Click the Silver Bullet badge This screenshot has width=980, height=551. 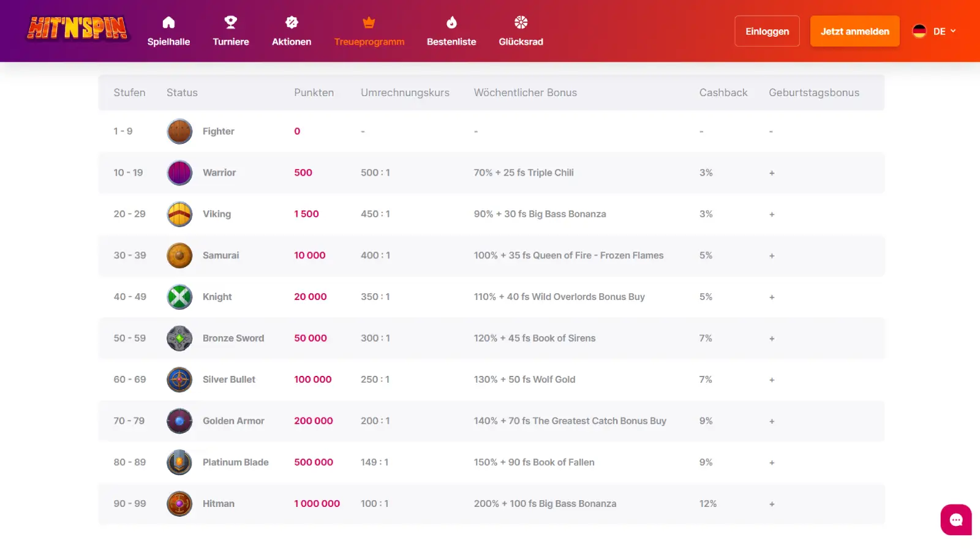(x=179, y=380)
